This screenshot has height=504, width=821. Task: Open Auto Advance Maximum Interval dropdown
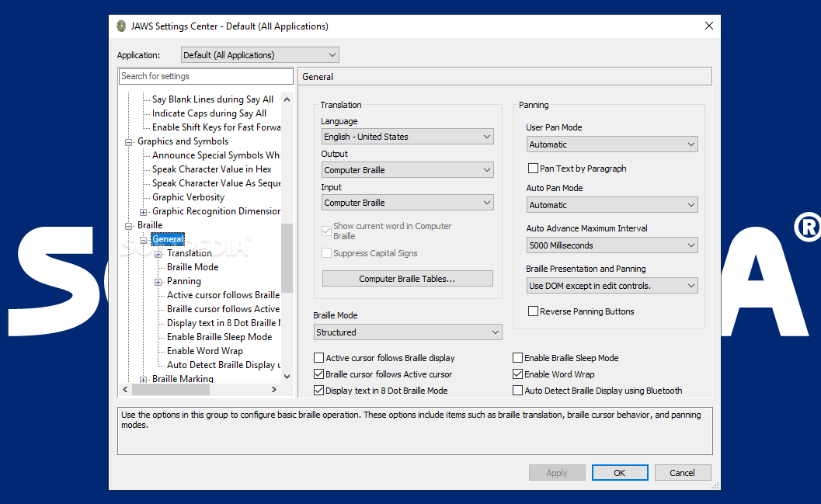612,245
